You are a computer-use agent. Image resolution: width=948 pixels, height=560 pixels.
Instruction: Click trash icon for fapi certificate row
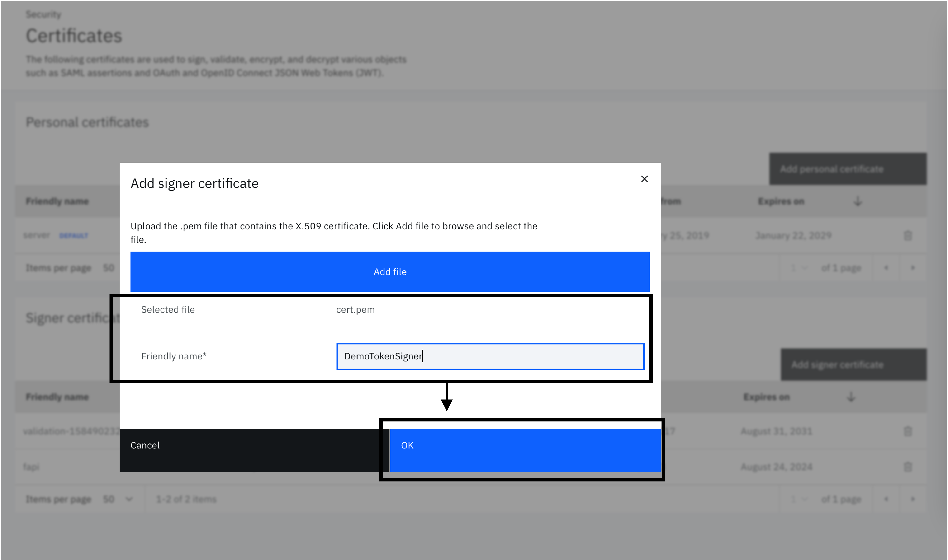908,467
